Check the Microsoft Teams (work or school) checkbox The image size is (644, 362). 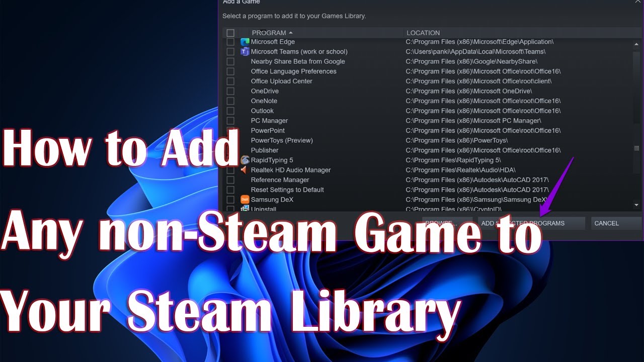(x=230, y=52)
